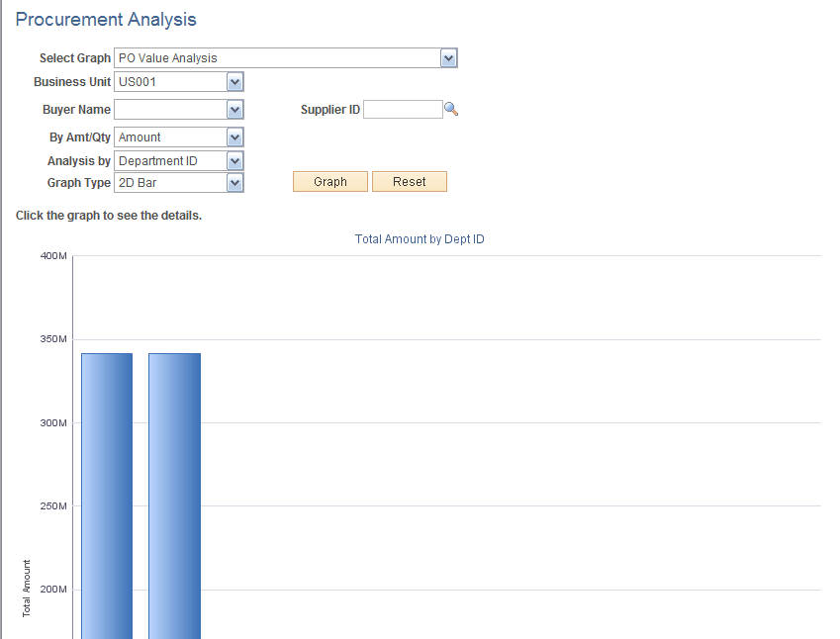Image resolution: width=840 pixels, height=639 pixels.
Task: Click the dropdown arrow on the Buyer Name field
Action: click(234, 109)
